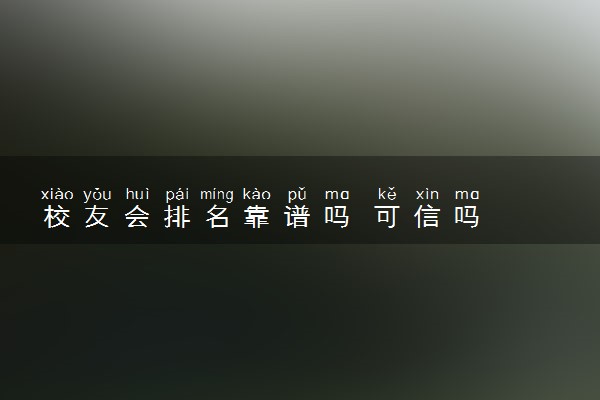Click the 吗 right after 谱
This screenshot has height=400, width=600.
[337, 217]
